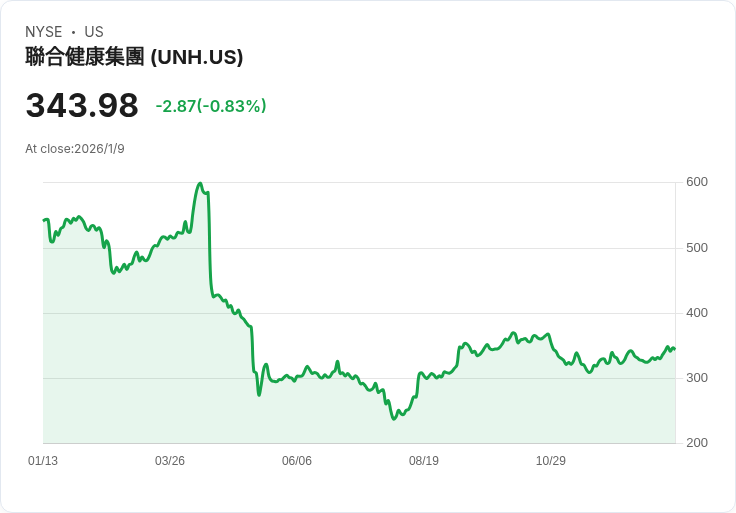This screenshot has height=513, width=736.
Task: Click the 06/06 date axis label
Action: (297, 461)
